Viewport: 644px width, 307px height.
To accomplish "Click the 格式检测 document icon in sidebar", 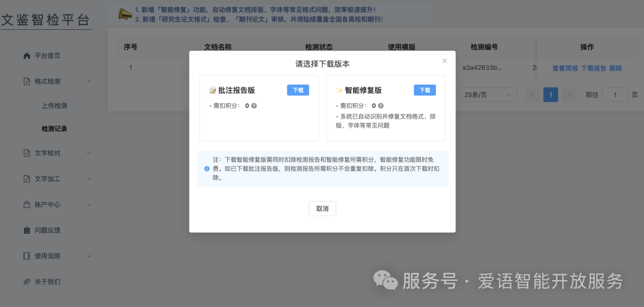I will click(x=26, y=82).
